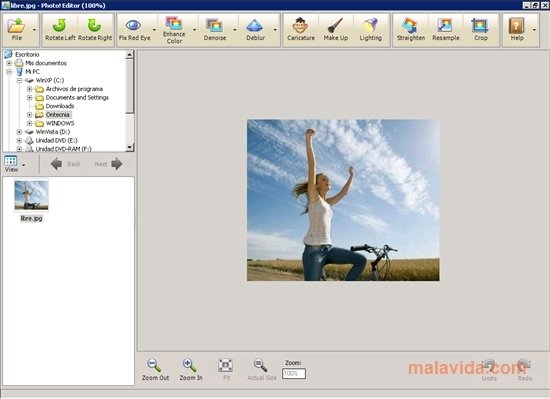550x399 pixels.
Task: Expand the WinVista (D:) drive node
Action: click(x=19, y=132)
